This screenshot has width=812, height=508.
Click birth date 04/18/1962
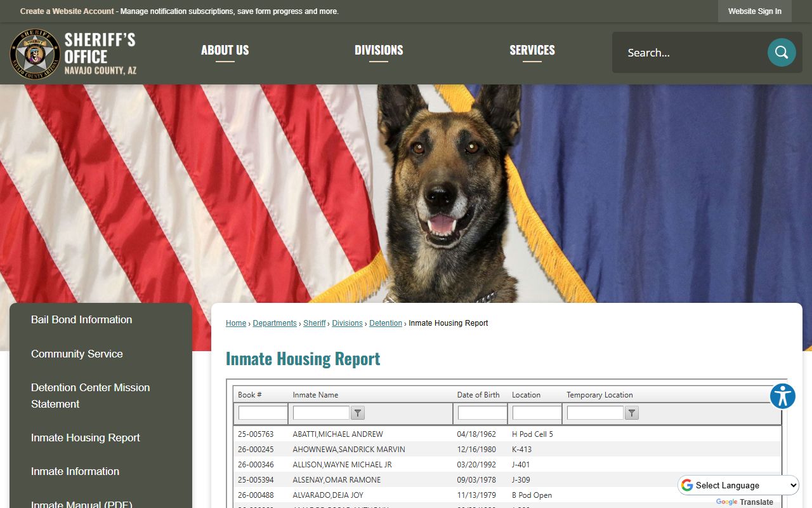coord(476,434)
